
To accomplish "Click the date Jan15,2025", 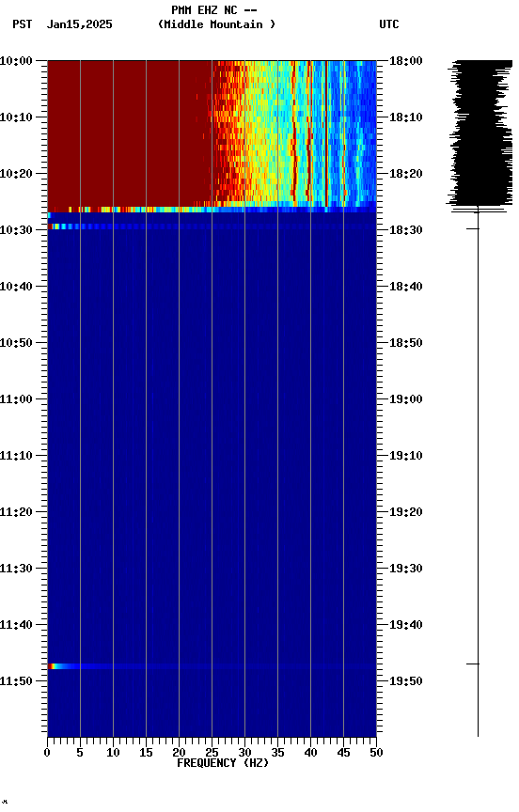I will [x=79, y=24].
